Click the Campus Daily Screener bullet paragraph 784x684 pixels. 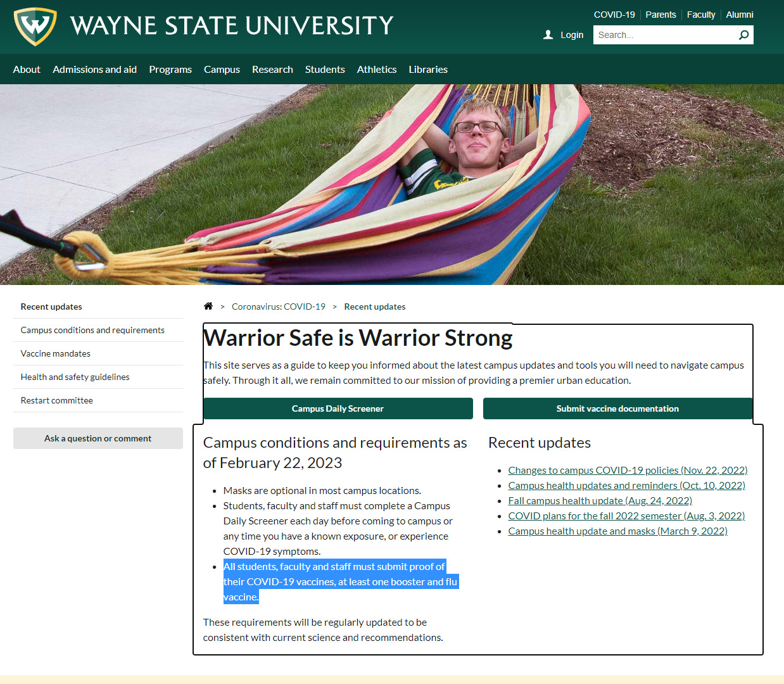[338, 528]
